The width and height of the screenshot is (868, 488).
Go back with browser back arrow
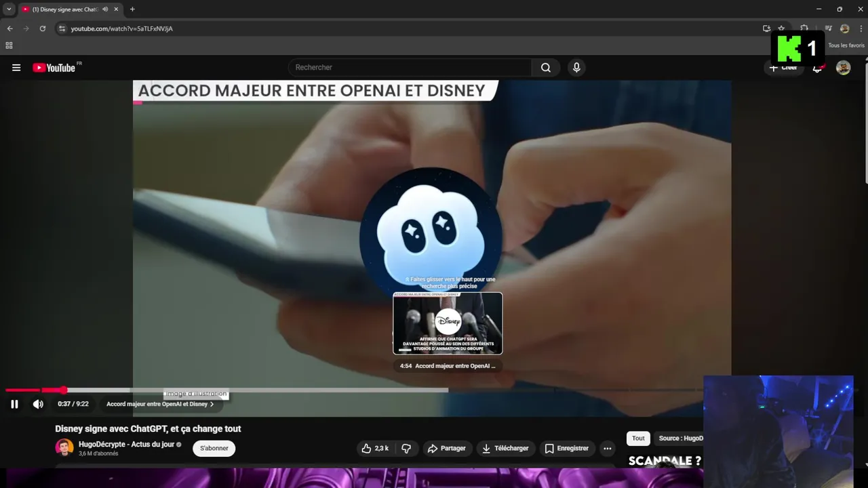pos(9,28)
